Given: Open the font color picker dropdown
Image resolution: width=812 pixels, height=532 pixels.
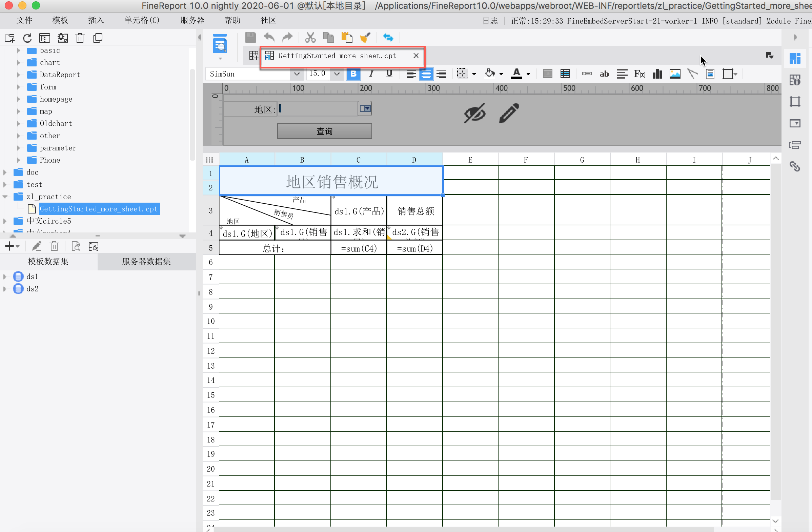Looking at the screenshot, I should point(528,74).
